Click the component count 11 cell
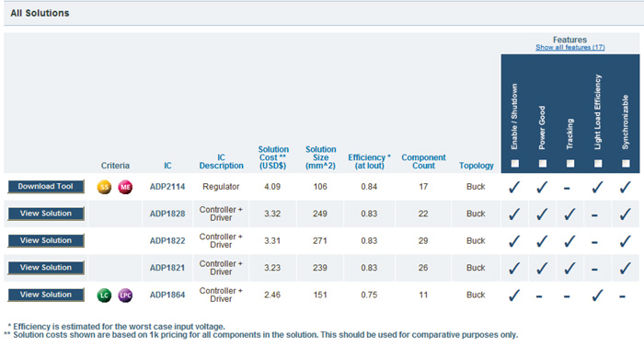 tap(423, 295)
